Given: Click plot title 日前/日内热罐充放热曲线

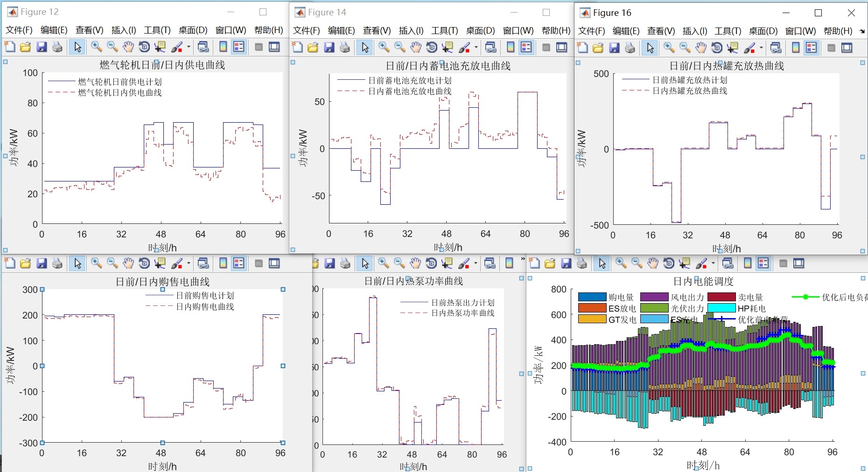Looking at the screenshot, I should (x=727, y=66).
